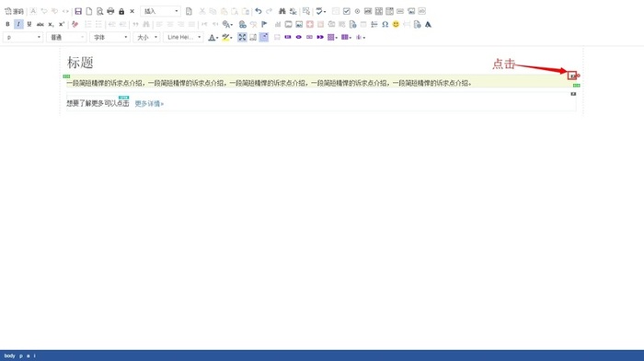Viewport: 644px width, 361px height.
Task: Insert a textarea form element
Action: (x=379, y=11)
